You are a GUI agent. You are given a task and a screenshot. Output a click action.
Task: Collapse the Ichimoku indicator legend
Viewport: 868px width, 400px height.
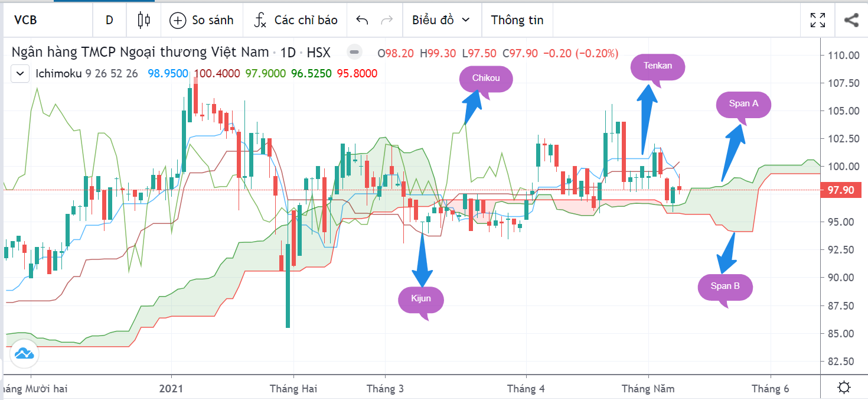pos(20,74)
